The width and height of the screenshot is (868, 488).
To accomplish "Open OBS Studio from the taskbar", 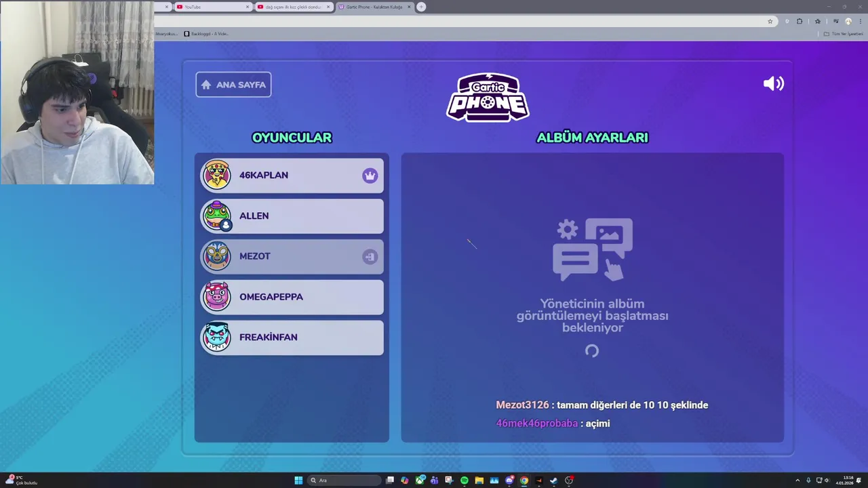I will coord(568,481).
